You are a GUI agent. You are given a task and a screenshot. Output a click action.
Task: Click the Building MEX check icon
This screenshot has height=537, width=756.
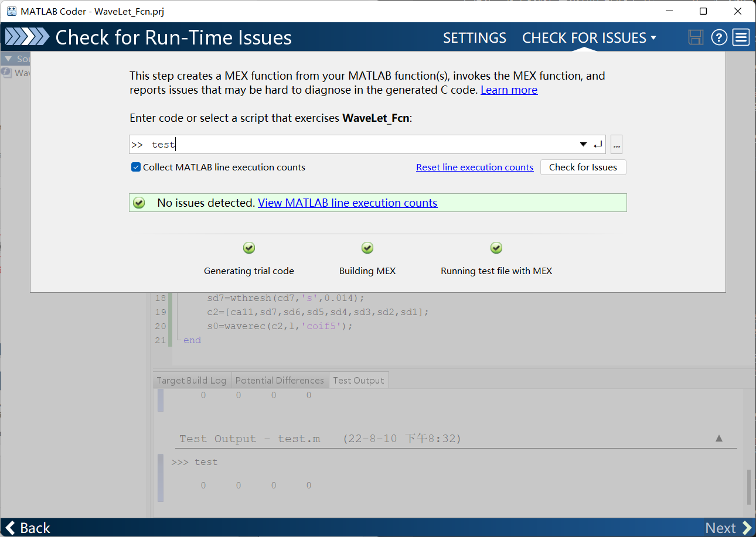(367, 248)
